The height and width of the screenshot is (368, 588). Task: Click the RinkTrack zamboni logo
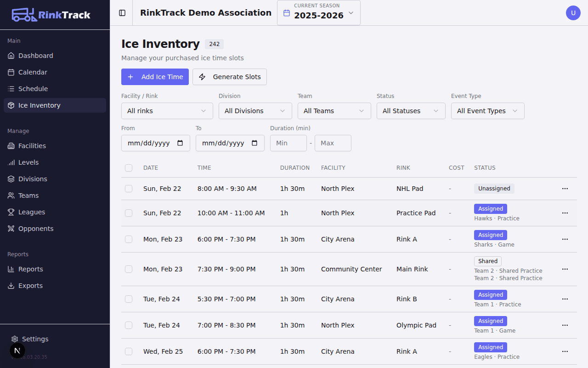coord(24,15)
